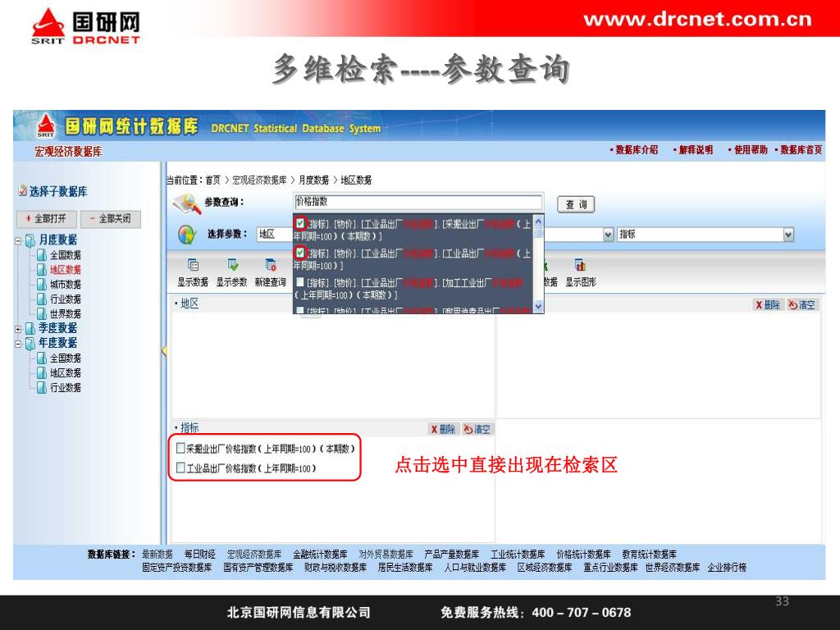
Task: Click the 季度数据 folder icon
Action: click(30, 328)
